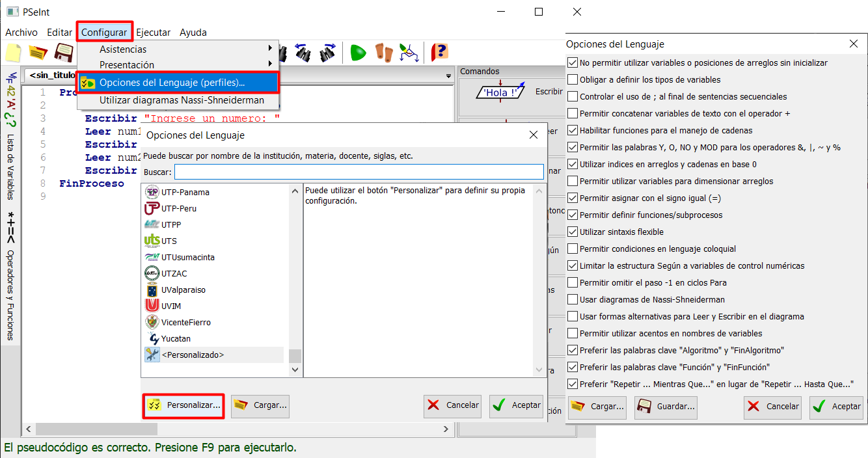Click the Personalizar... button
This screenshot has width=868, height=458.
click(183, 405)
